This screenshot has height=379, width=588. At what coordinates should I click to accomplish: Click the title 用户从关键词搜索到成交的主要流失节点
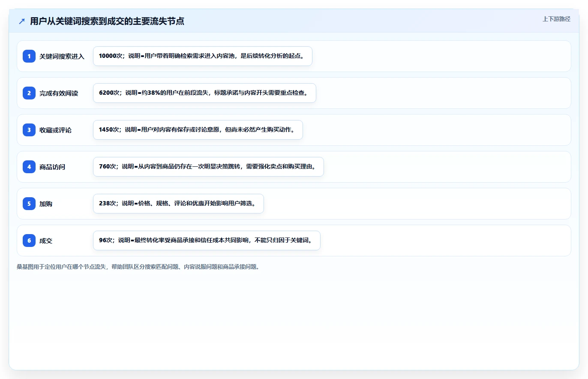click(x=107, y=21)
